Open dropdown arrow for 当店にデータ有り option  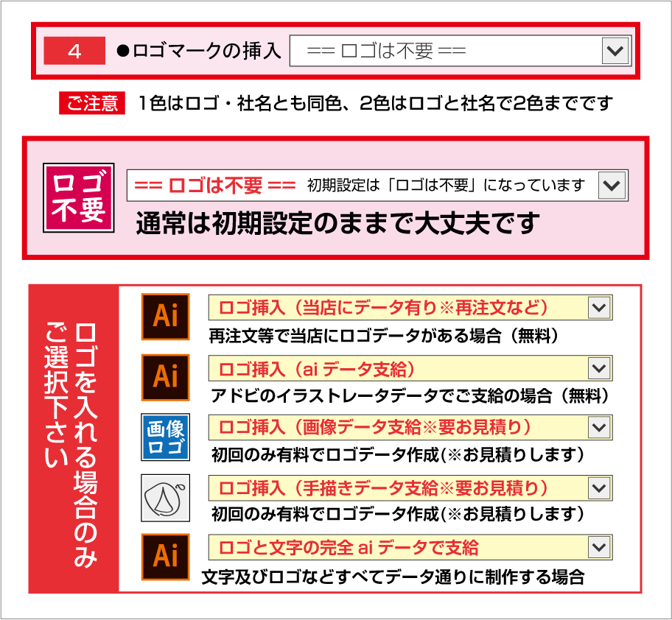pyautogui.click(x=599, y=308)
